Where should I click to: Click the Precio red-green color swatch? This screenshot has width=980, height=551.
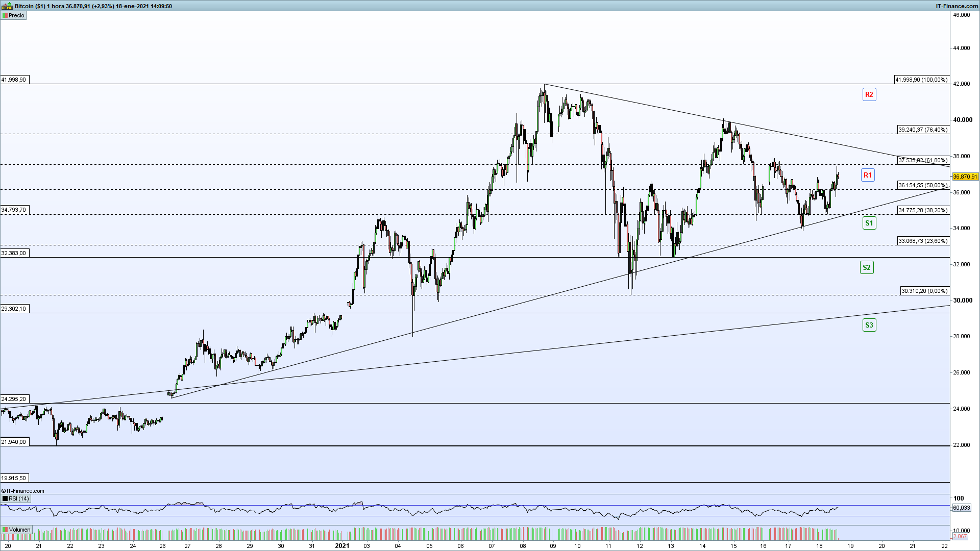pos(5,15)
